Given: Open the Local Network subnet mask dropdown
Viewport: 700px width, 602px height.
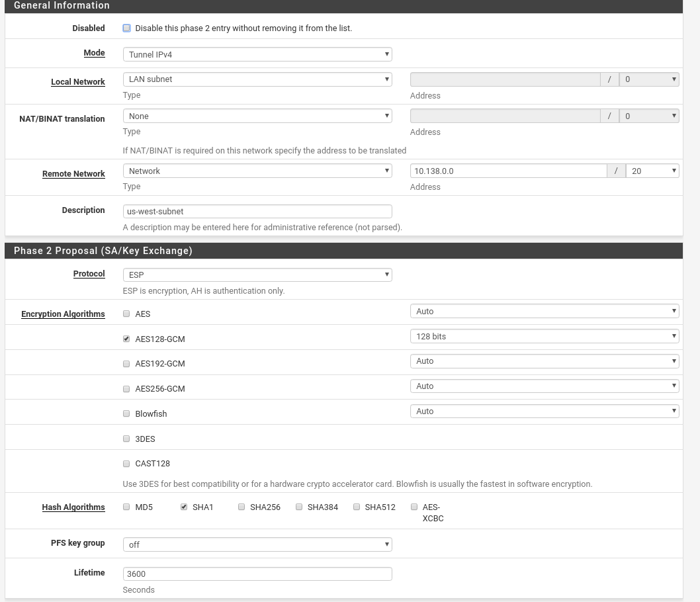Looking at the screenshot, I should (x=649, y=79).
